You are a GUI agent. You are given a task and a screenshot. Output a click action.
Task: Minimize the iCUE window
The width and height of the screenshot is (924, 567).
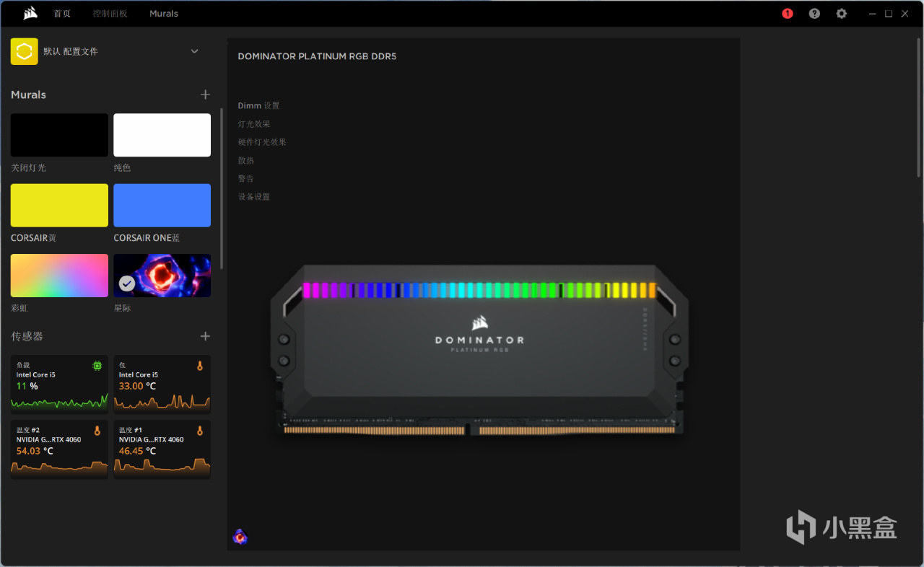[x=873, y=14]
